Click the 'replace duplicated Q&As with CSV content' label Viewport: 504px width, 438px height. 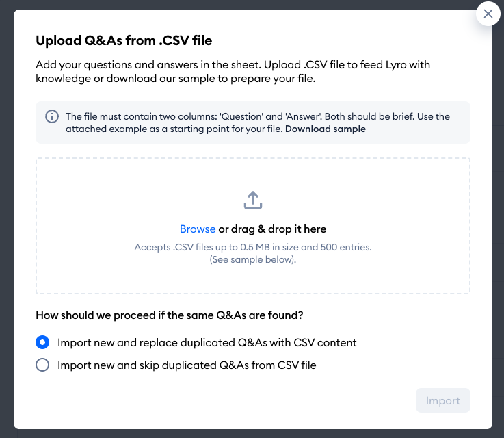(207, 342)
